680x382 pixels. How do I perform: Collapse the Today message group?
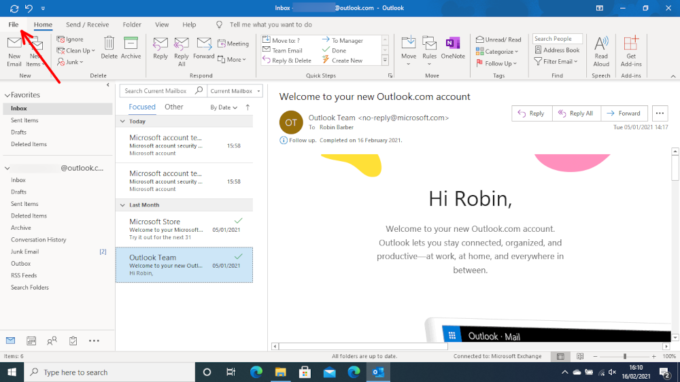click(123, 121)
